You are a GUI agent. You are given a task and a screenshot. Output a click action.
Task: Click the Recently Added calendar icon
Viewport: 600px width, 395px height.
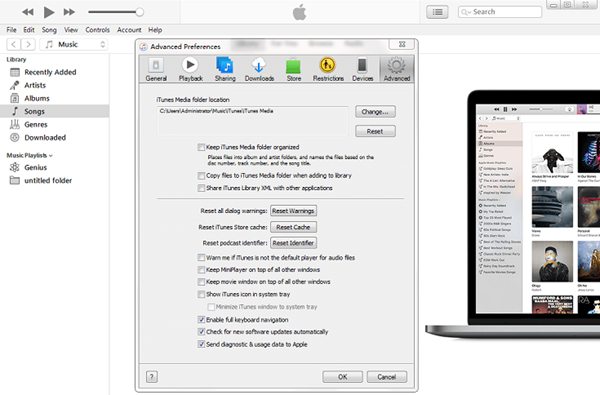pyautogui.click(x=15, y=72)
